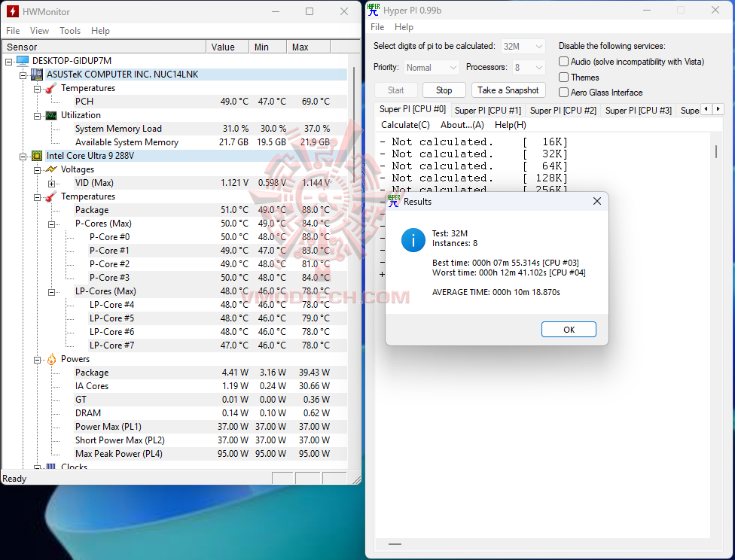
Task: Click the Utilization graph icon
Action: click(x=51, y=115)
